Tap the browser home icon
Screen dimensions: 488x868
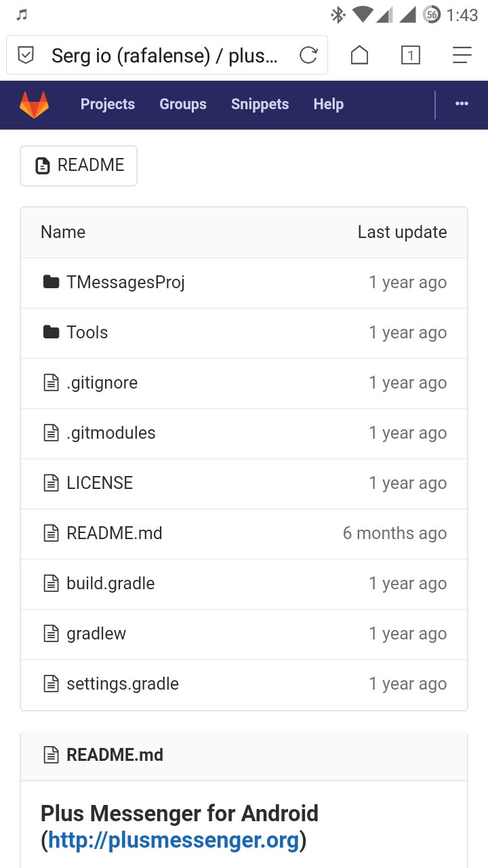tap(359, 55)
